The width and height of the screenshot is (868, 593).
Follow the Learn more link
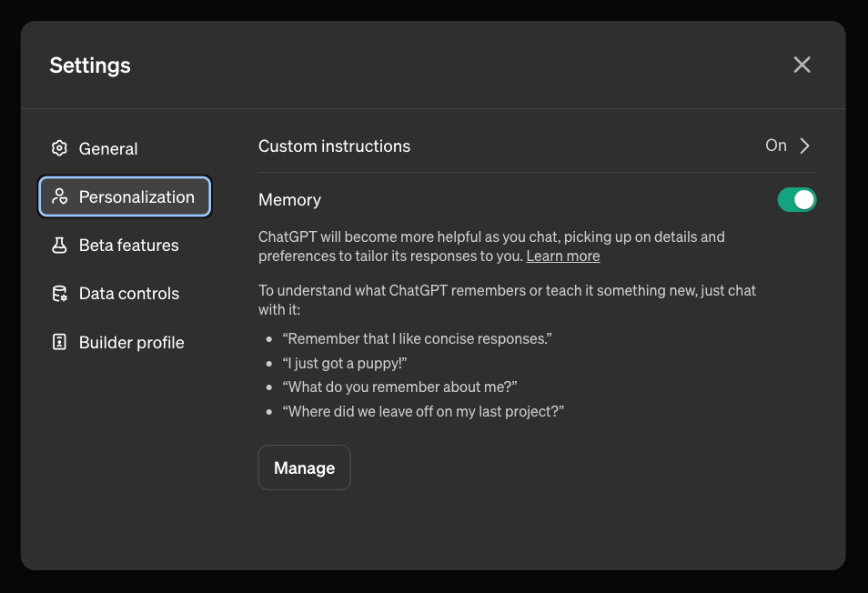tap(562, 256)
